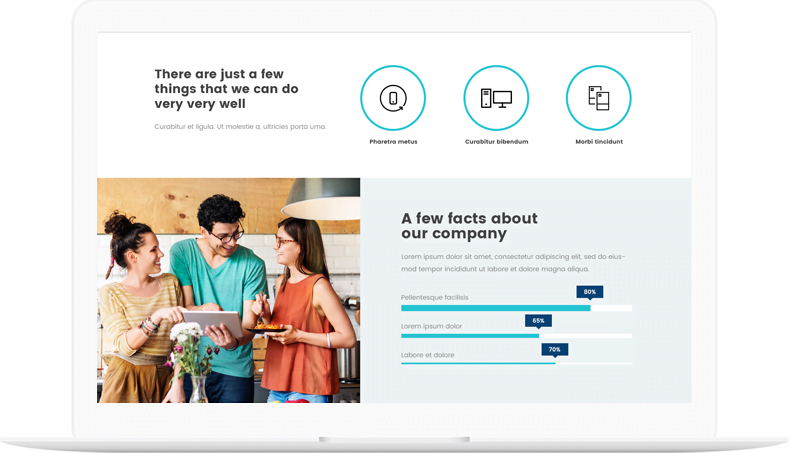Select the Curabitur bibendum label text
The width and height of the screenshot is (789, 453).
point(496,142)
